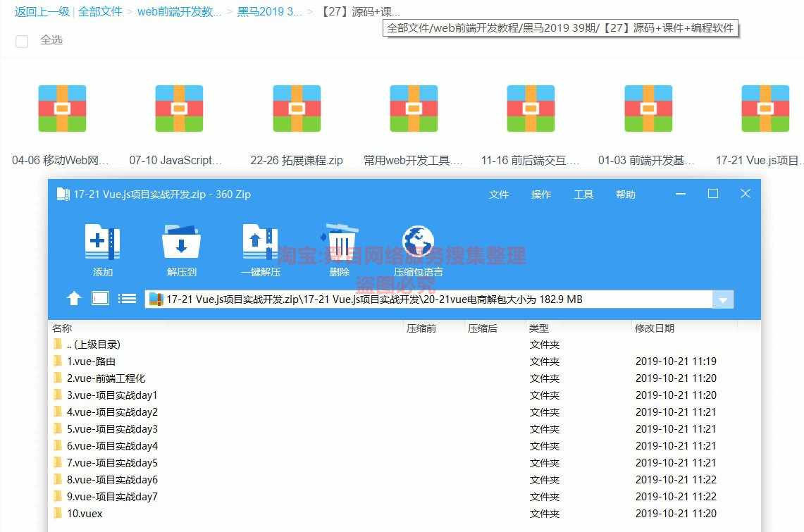804x532 pixels.
Task: Select the 常用web开发工具 archive icon
Action: pos(414,109)
